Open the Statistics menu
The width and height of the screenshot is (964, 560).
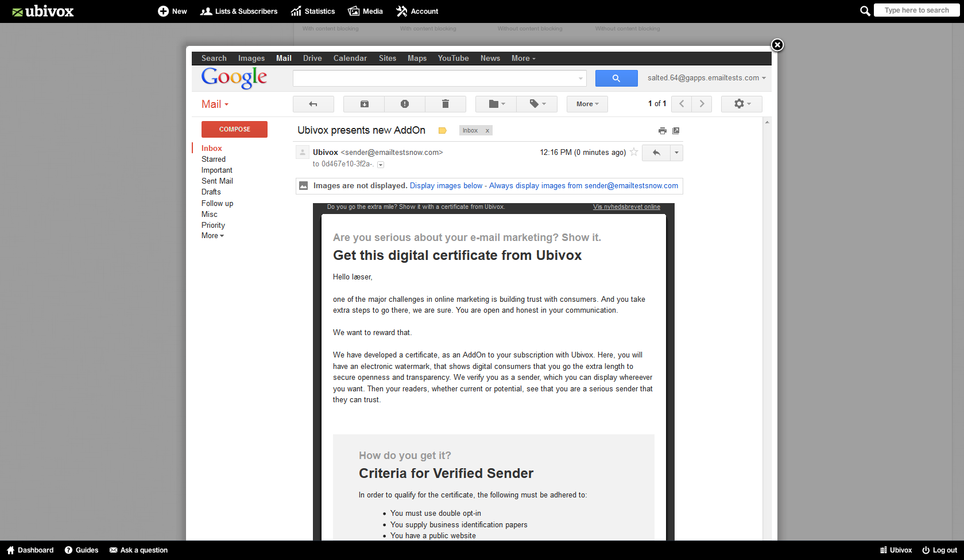click(313, 11)
